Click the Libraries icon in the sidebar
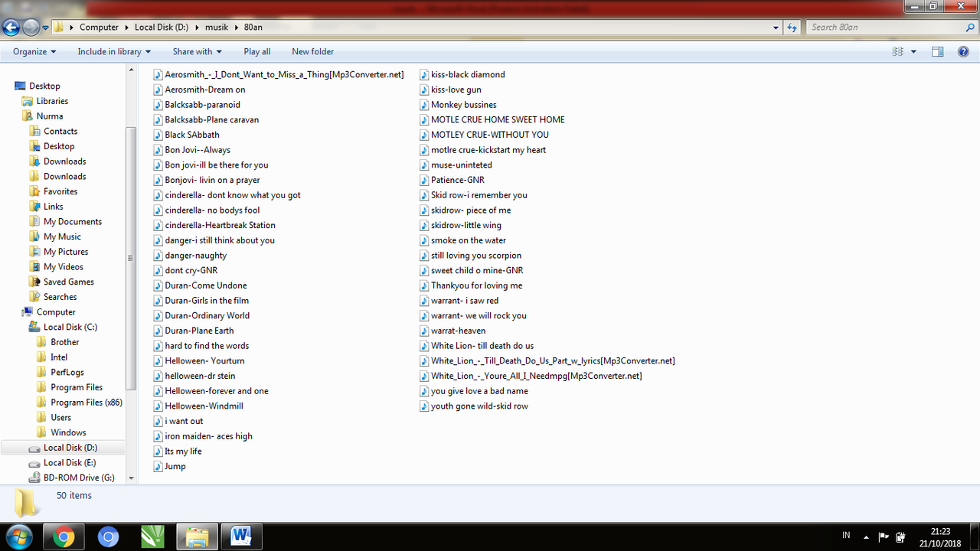 pyautogui.click(x=28, y=101)
